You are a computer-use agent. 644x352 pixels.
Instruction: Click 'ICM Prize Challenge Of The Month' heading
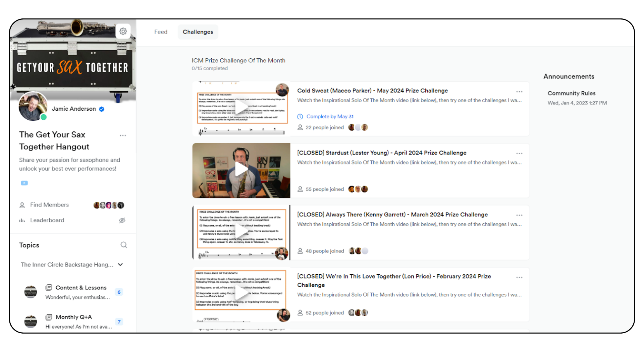[x=238, y=60]
